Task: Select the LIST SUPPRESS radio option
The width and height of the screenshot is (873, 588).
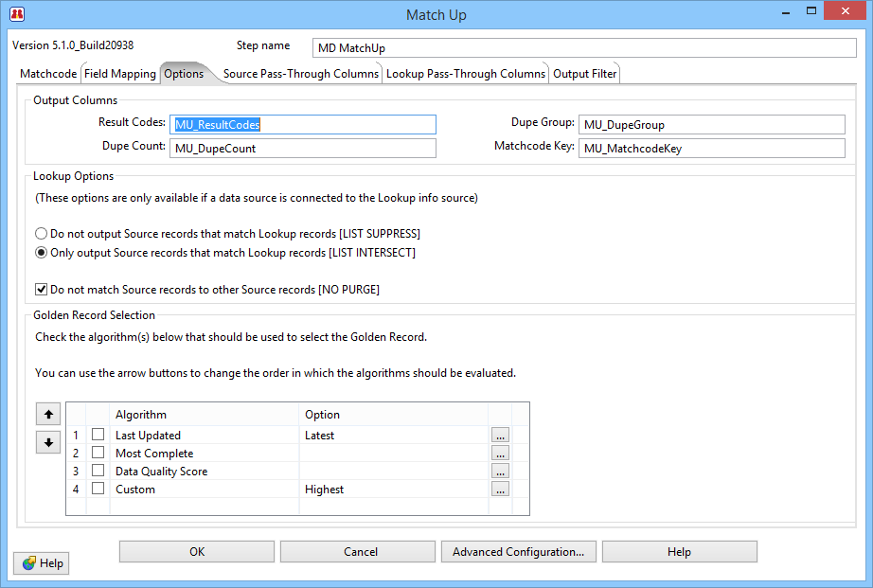Action: coord(41,233)
